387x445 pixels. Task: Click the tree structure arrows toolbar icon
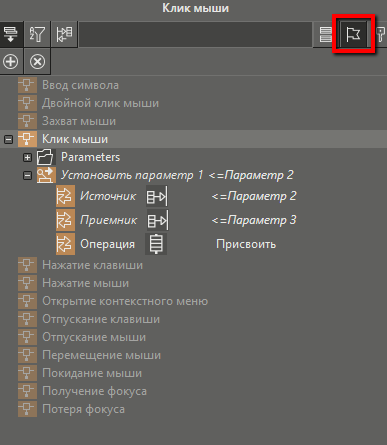click(64, 34)
